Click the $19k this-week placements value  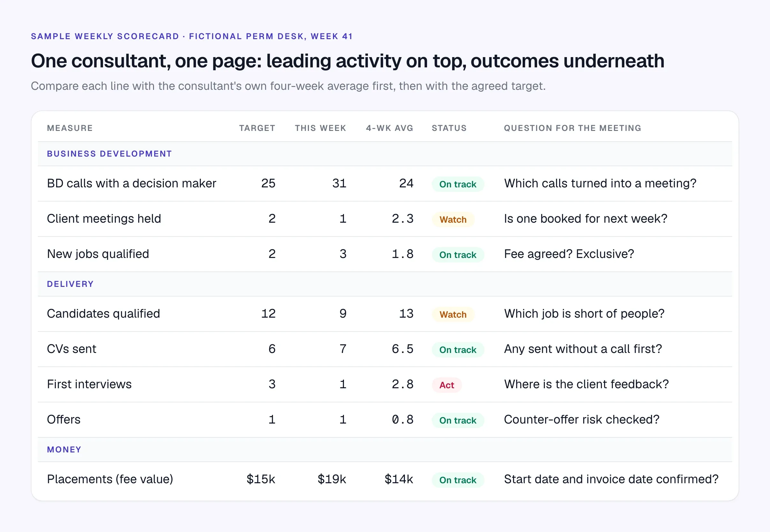(x=332, y=479)
